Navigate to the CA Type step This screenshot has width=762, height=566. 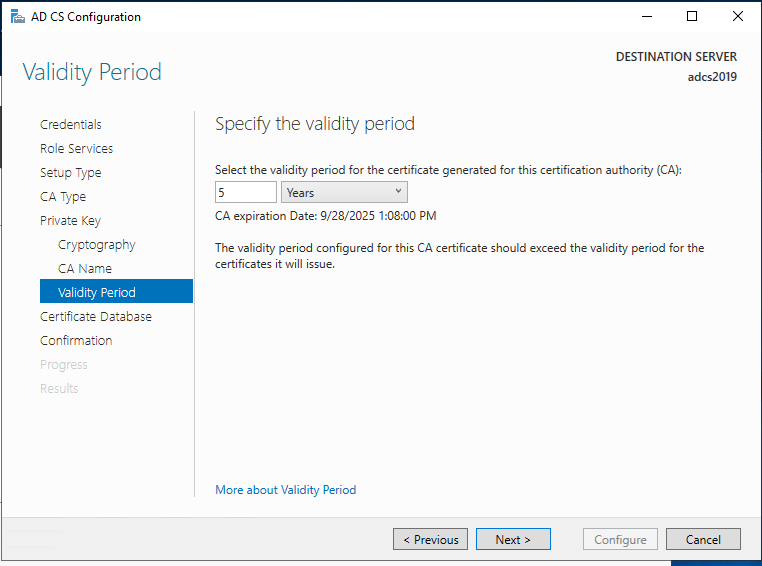coord(63,197)
